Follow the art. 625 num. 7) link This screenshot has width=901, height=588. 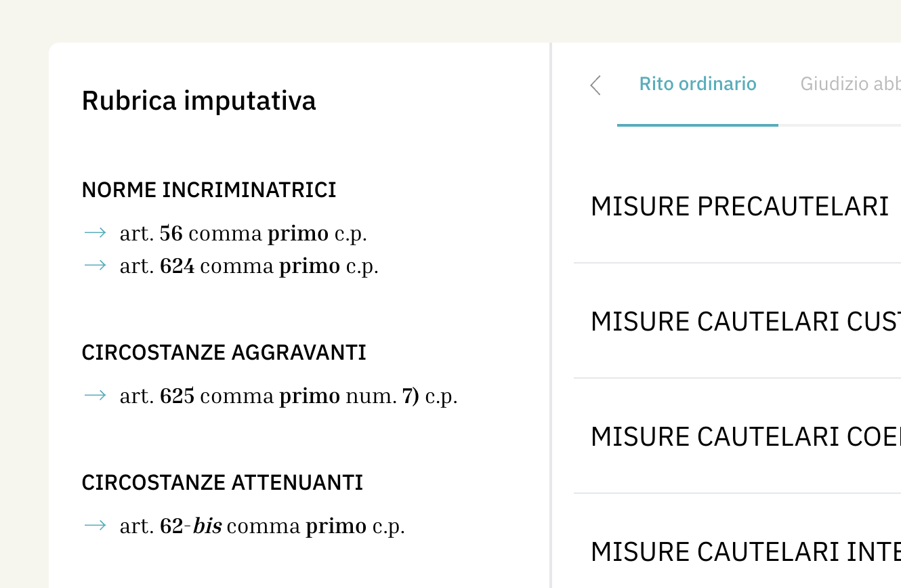289,396
